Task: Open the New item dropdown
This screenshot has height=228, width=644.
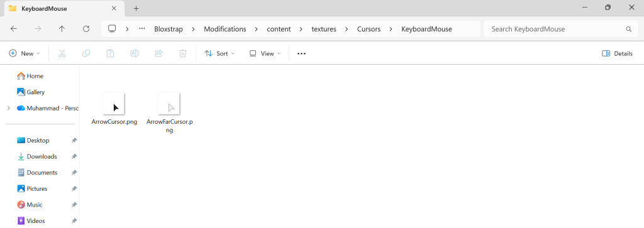Action: pos(25,53)
